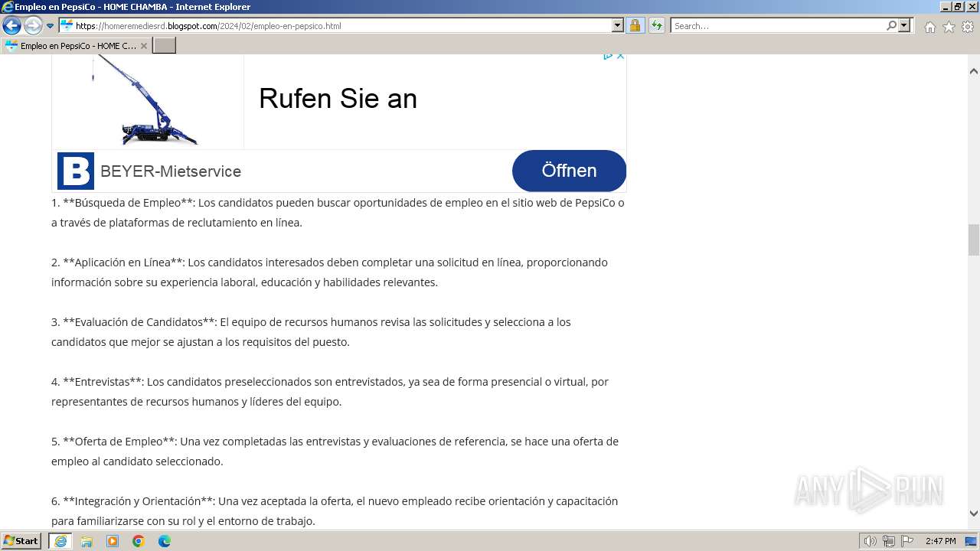Click the '**Evaluación de Candidatos**' text

coord(139,322)
